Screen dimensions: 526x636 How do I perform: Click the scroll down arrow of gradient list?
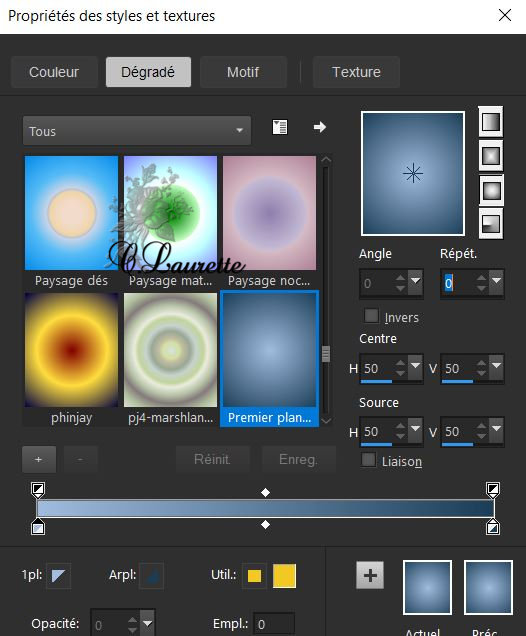[x=326, y=421]
